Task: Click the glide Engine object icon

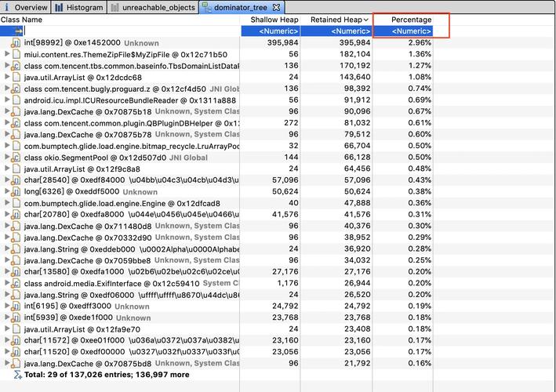Action: (16, 203)
